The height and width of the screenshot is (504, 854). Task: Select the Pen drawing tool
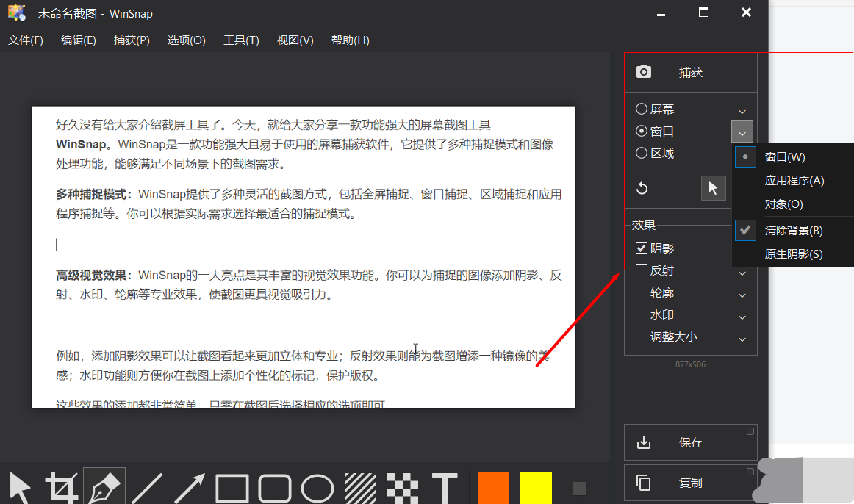coord(104,486)
